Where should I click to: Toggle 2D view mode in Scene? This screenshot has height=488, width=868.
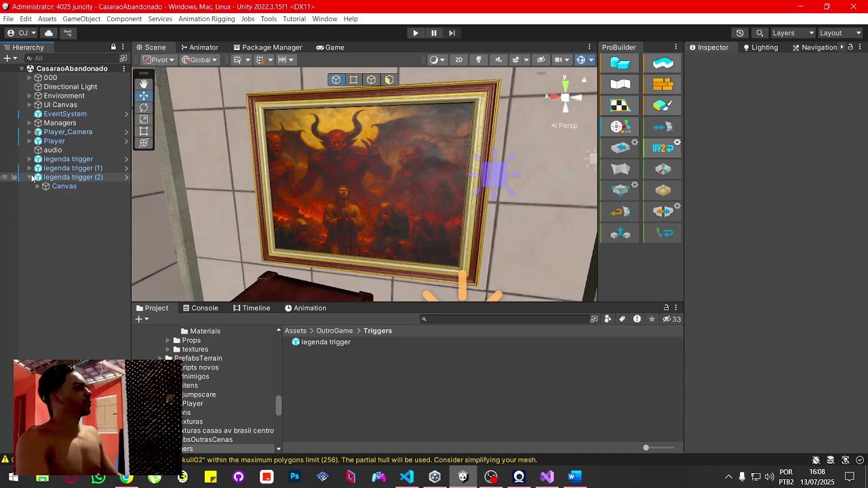coord(459,60)
